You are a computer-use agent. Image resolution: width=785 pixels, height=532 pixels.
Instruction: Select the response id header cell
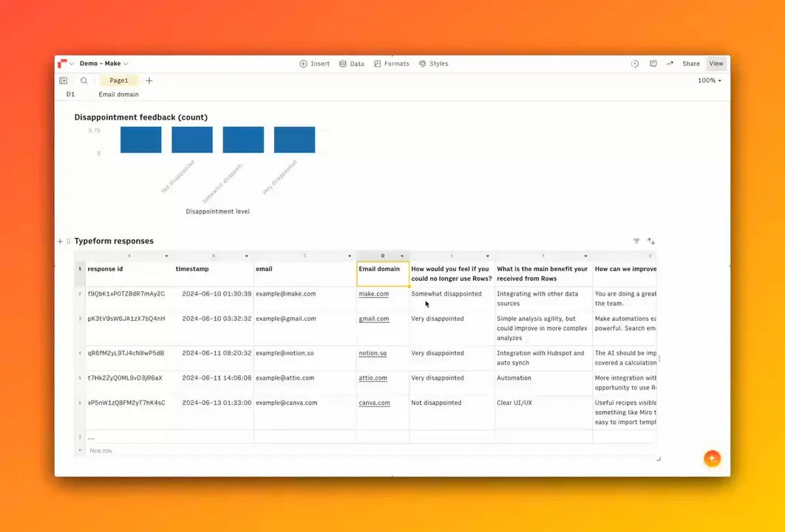(x=129, y=273)
